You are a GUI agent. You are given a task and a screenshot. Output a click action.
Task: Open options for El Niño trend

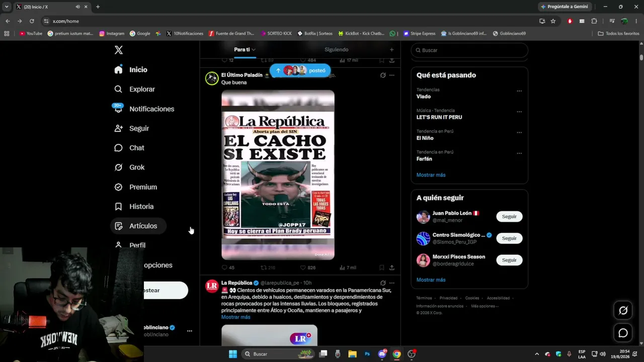point(519,133)
